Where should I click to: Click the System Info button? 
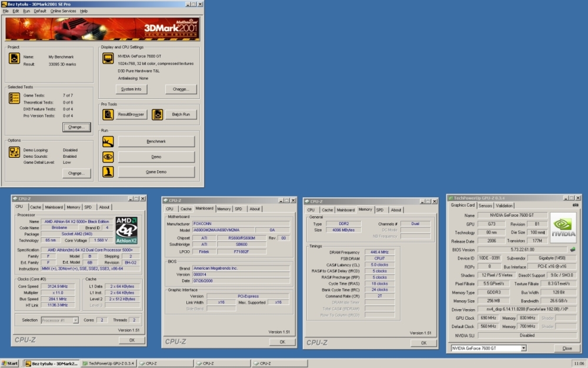pyautogui.click(x=131, y=89)
